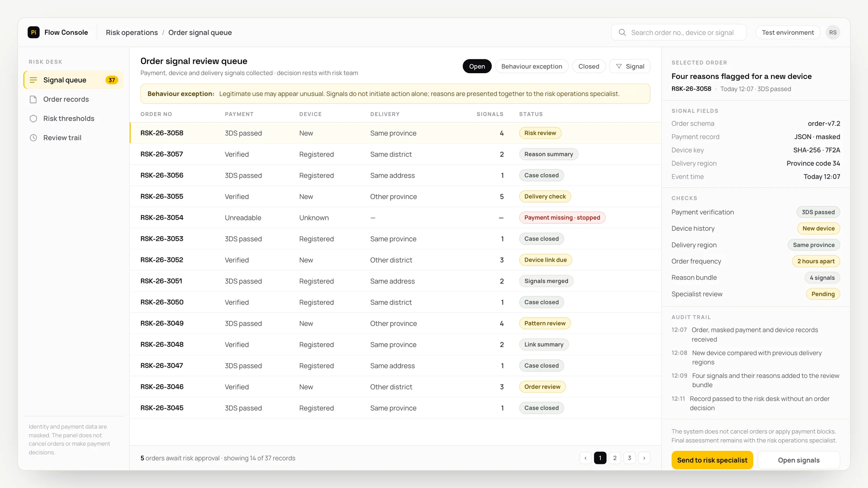Sort by the STATUS column header
Screen dimensions: 868x488
click(531, 114)
